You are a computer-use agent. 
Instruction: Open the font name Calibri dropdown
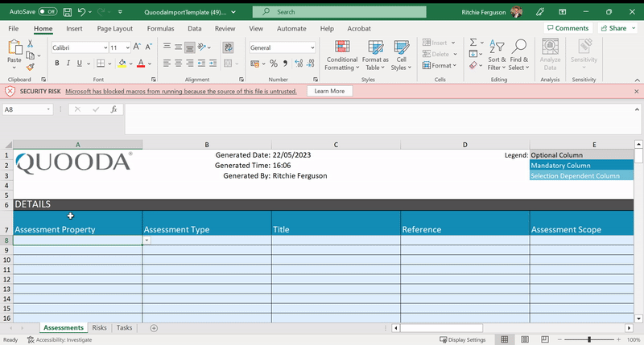click(x=105, y=47)
